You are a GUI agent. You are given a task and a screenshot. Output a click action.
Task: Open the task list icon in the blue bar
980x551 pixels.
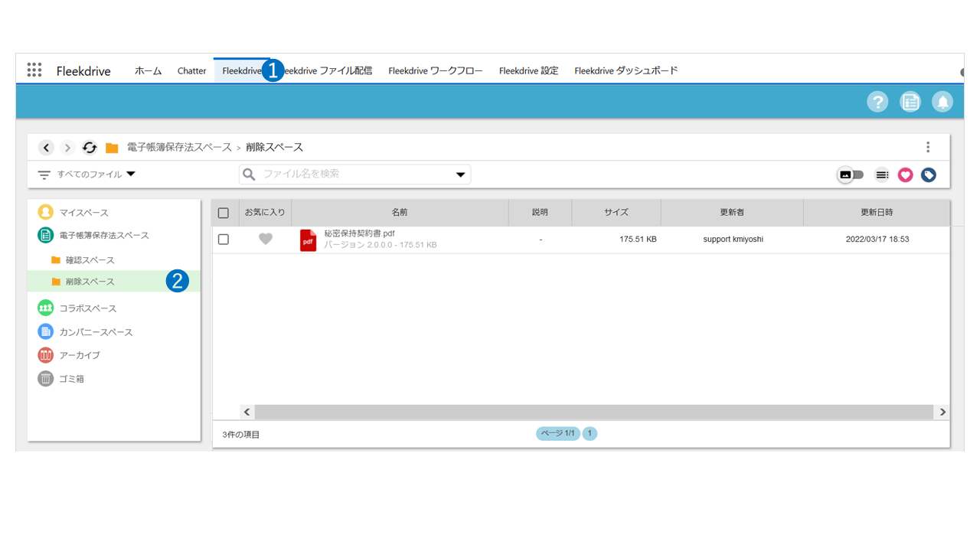[x=910, y=102]
